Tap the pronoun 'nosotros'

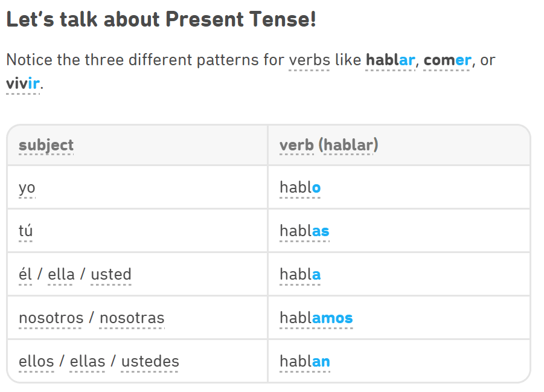coord(51,318)
